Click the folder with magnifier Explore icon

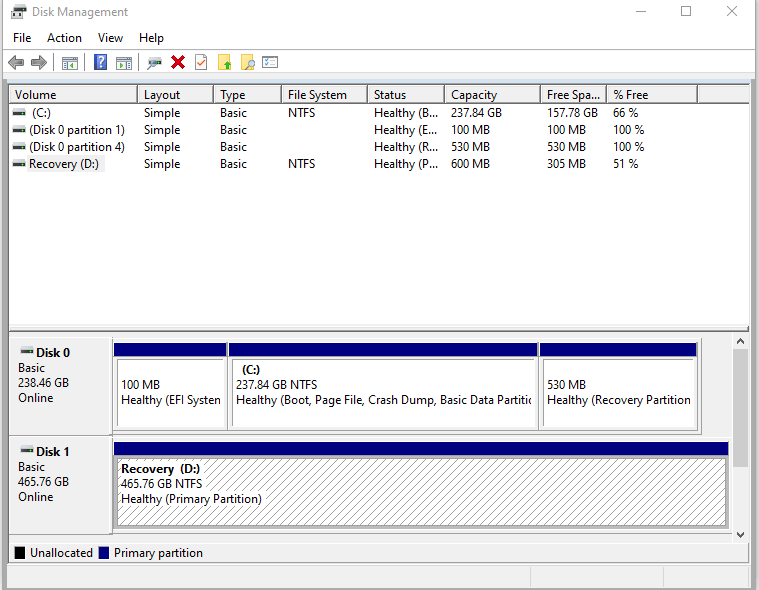pos(247,62)
